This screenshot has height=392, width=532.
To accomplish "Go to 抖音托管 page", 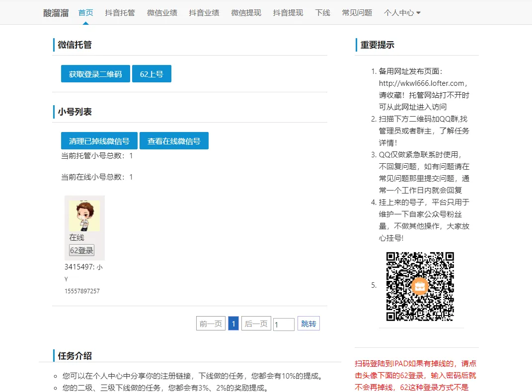I will (x=120, y=13).
